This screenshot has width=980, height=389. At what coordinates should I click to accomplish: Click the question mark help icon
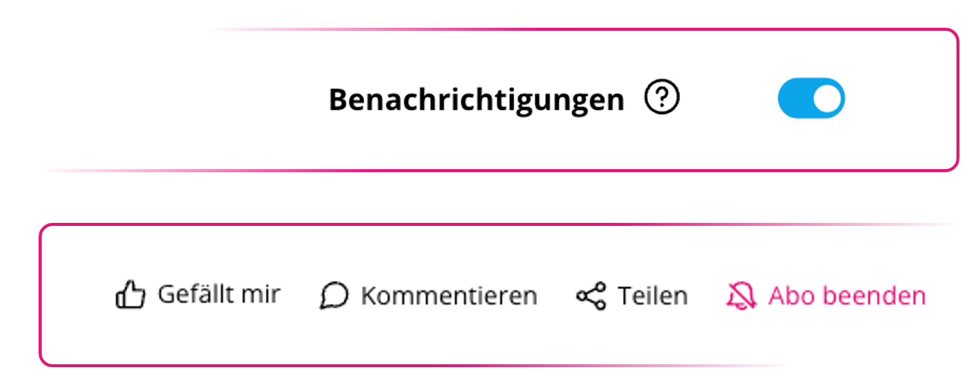point(662,97)
